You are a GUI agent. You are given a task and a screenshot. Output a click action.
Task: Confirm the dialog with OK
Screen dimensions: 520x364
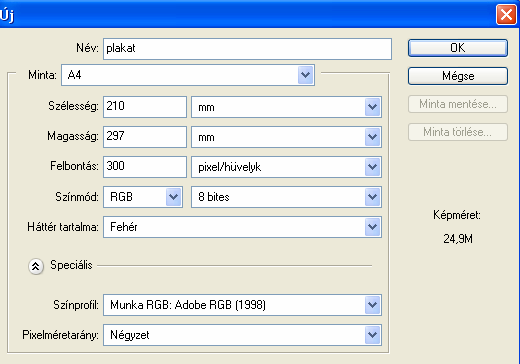pos(458,48)
